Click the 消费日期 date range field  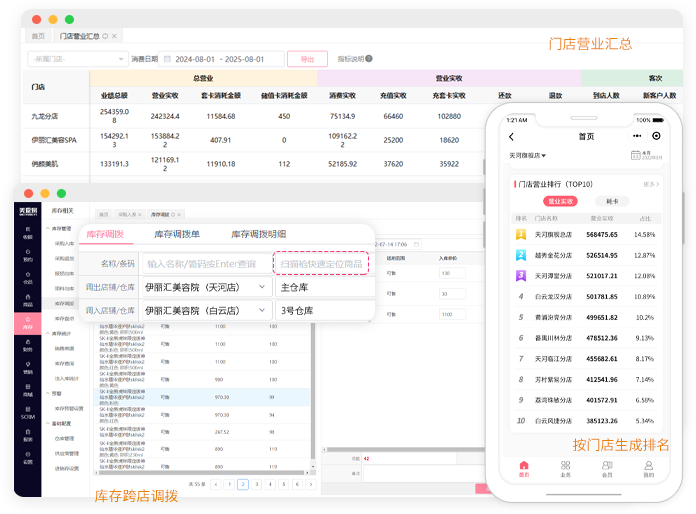click(221, 59)
